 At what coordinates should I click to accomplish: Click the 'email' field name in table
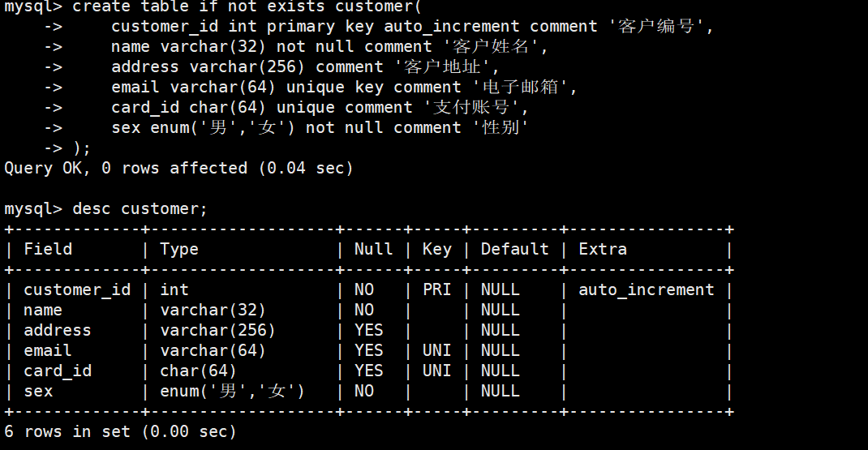(48, 350)
